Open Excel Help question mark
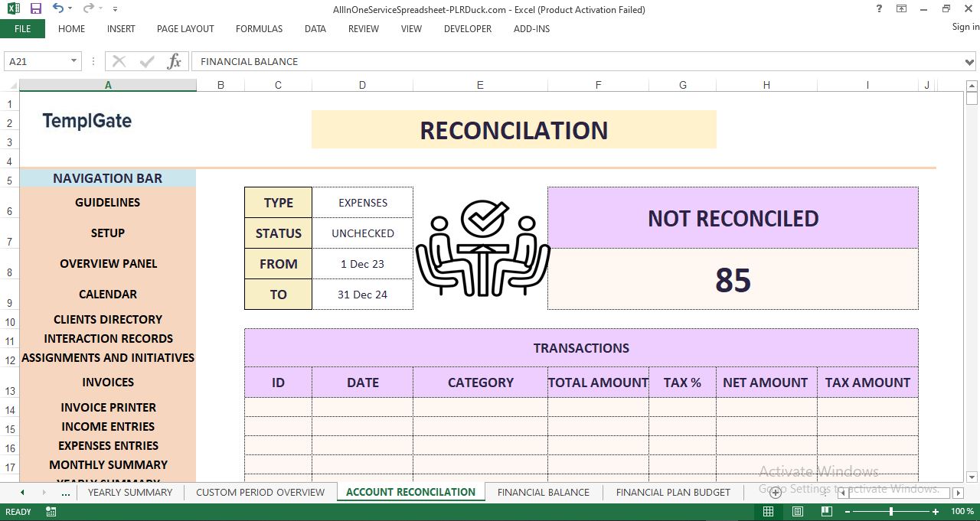 879,8
